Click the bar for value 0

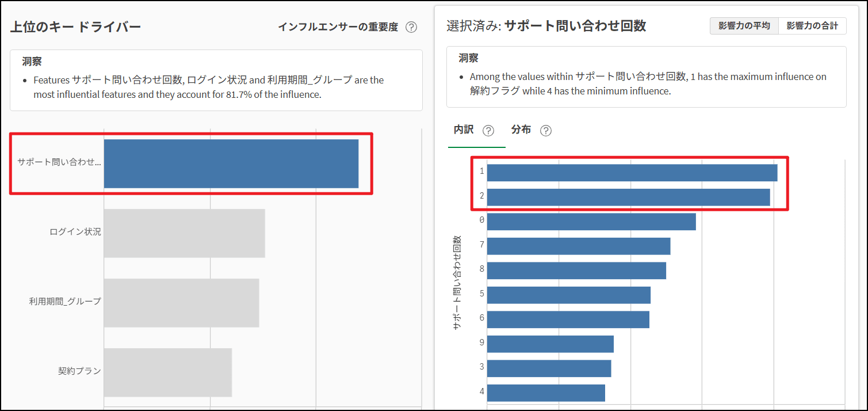click(x=591, y=222)
